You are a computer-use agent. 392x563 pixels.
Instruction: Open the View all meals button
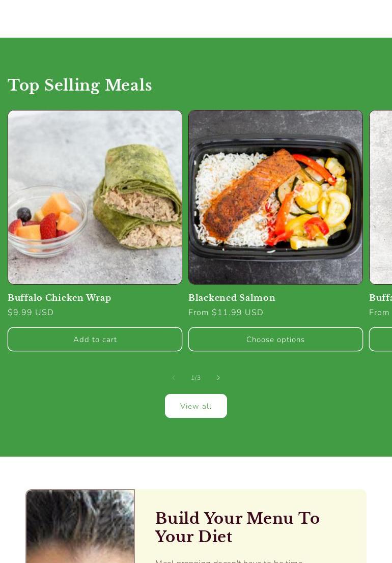coord(196,406)
